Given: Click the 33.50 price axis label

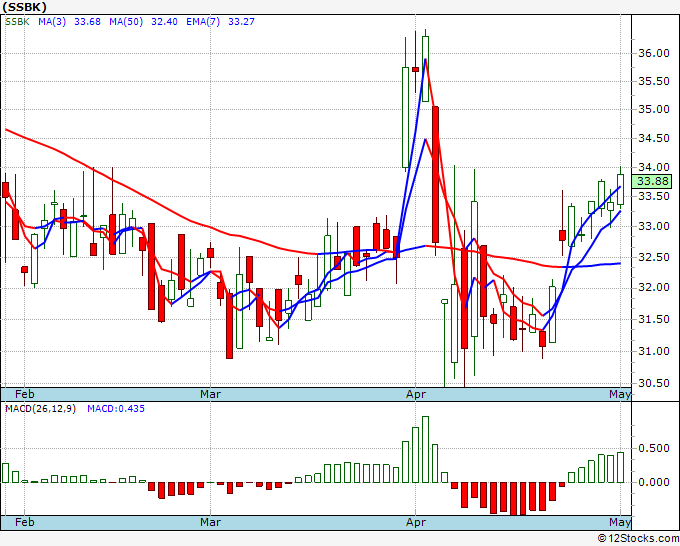Looking at the screenshot, I should point(654,196).
